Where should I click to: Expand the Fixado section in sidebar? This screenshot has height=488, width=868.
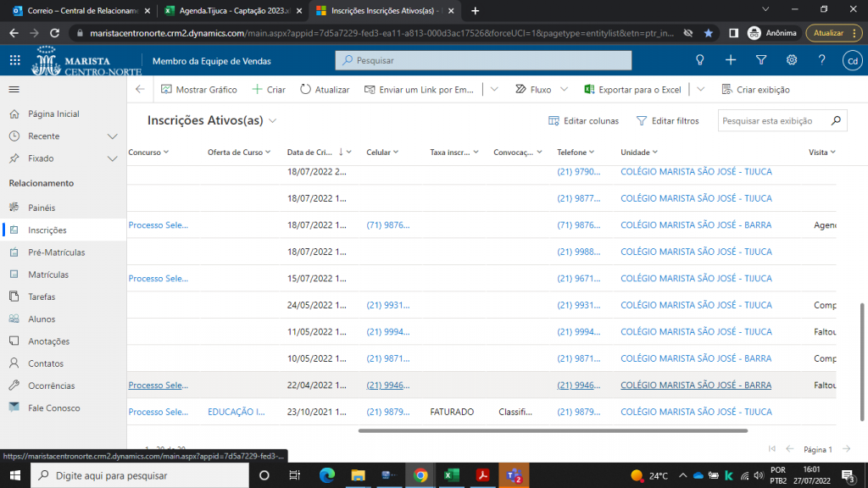click(113, 158)
